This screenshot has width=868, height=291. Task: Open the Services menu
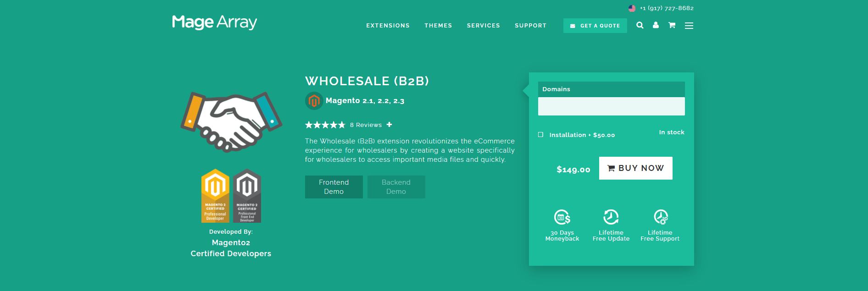(x=484, y=26)
